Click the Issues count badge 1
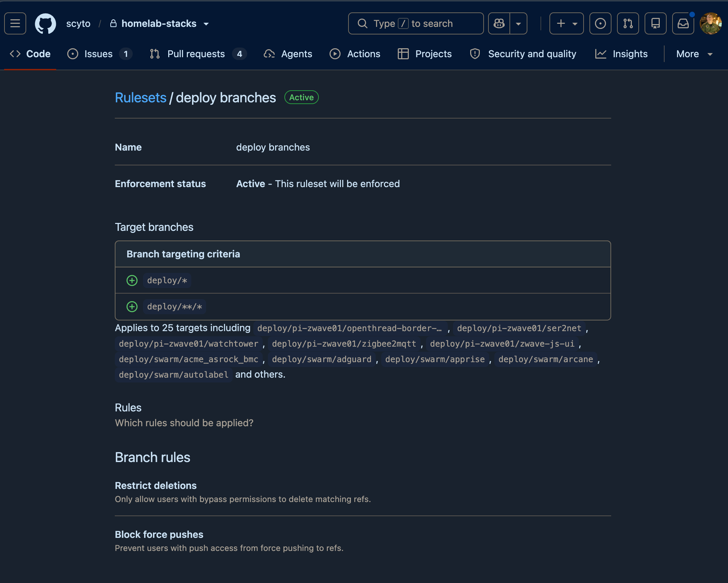728x583 pixels. (126, 54)
